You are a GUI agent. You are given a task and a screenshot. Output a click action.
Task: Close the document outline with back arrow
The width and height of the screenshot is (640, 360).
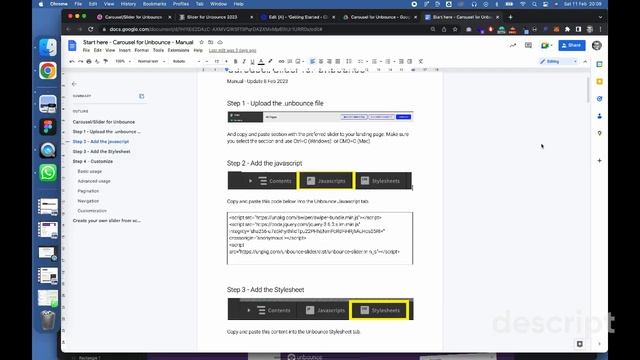74,84
